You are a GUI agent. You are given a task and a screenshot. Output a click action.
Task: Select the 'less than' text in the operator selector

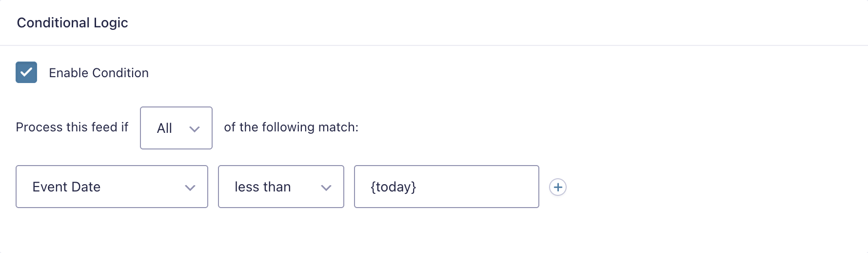[x=262, y=187]
